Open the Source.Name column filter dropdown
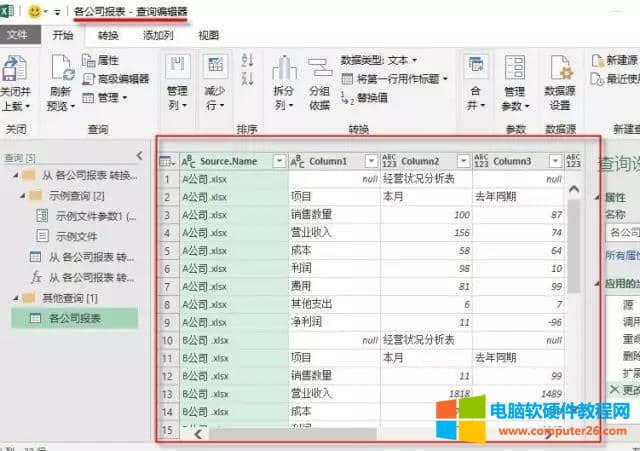Viewport: 640px width, 451px height. click(279, 161)
